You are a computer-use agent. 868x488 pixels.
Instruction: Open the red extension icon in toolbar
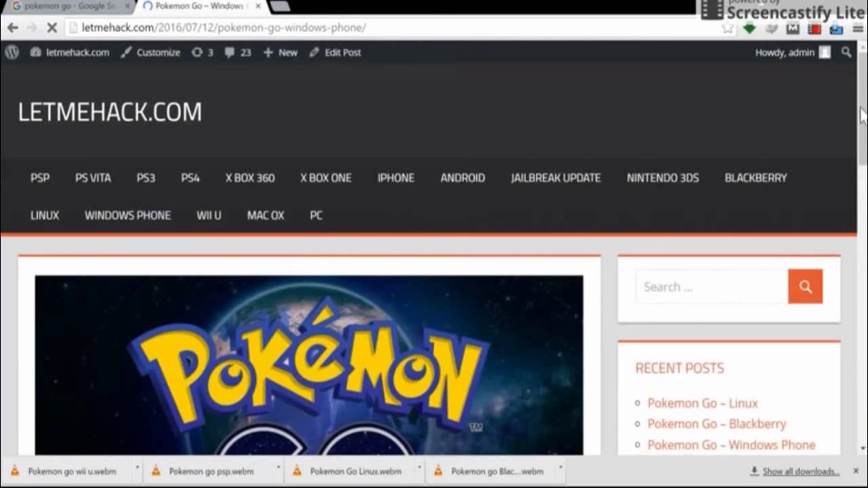pos(814,28)
